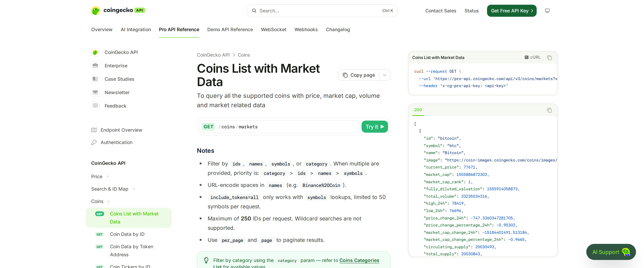
Task: Click the search magnifier icon
Action: [254, 11]
